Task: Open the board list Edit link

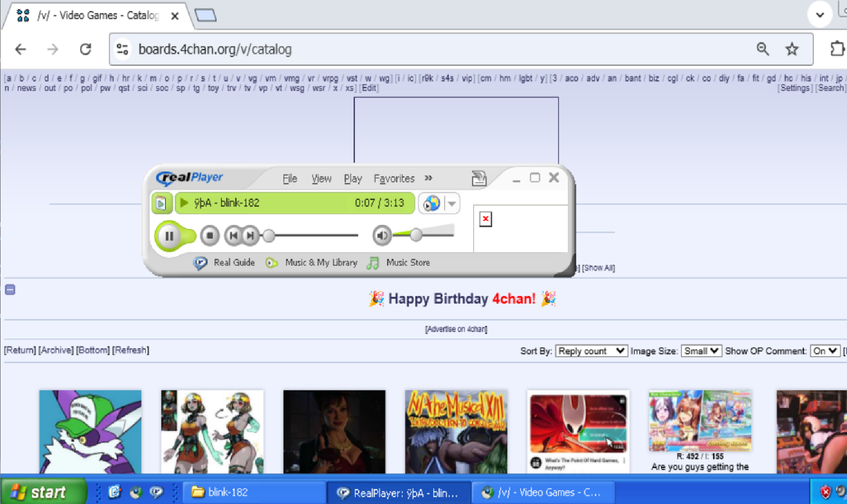Action: (369, 88)
